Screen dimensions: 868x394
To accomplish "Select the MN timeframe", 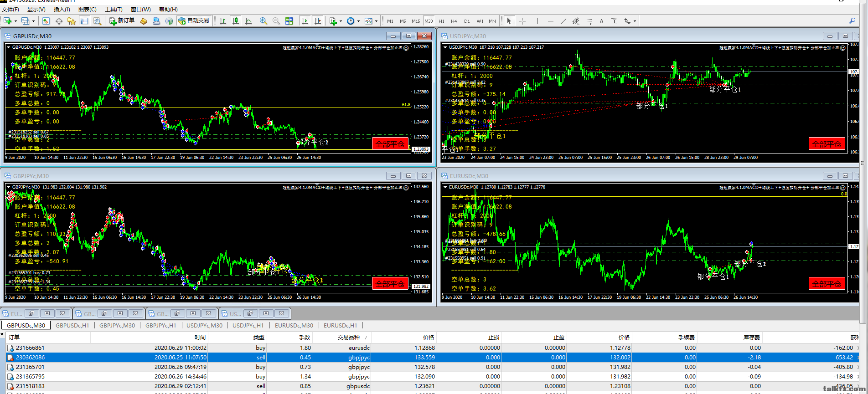I will click(492, 21).
